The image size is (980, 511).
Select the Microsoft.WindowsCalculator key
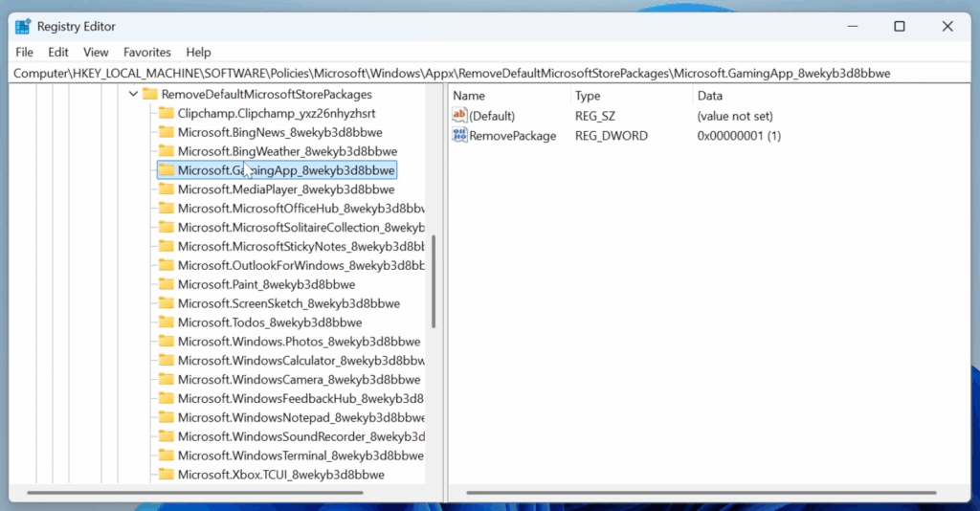(x=299, y=361)
